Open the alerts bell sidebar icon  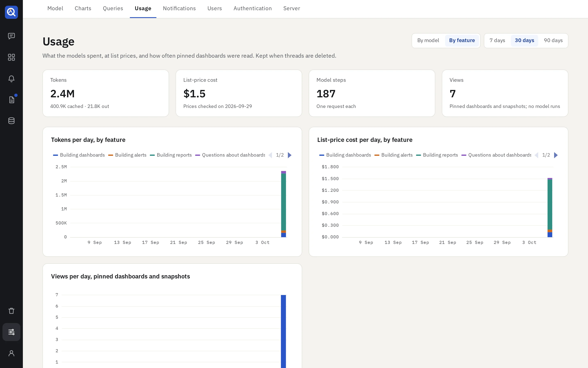(11, 79)
